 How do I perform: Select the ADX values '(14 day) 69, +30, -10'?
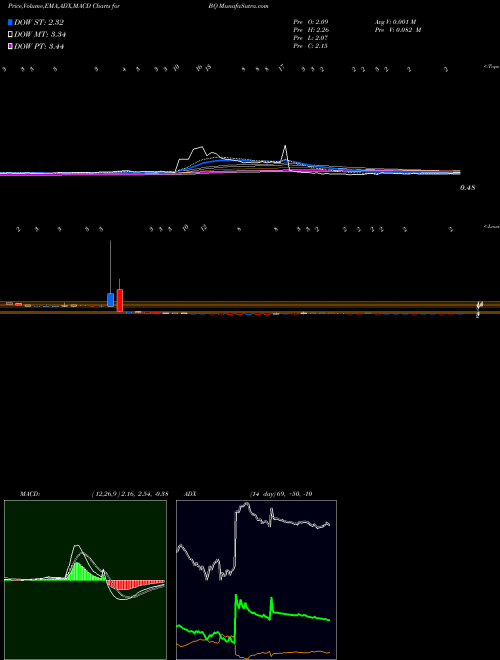(x=281, y=494)
